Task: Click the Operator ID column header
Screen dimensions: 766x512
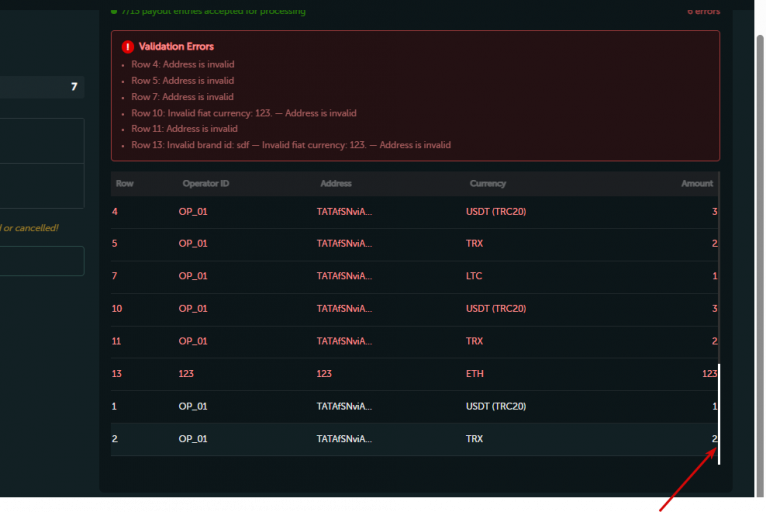Action: point(206,184)
